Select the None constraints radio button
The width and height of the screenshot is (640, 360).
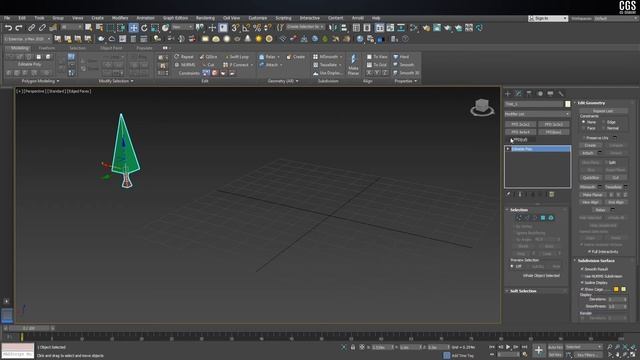pos(583,122)
